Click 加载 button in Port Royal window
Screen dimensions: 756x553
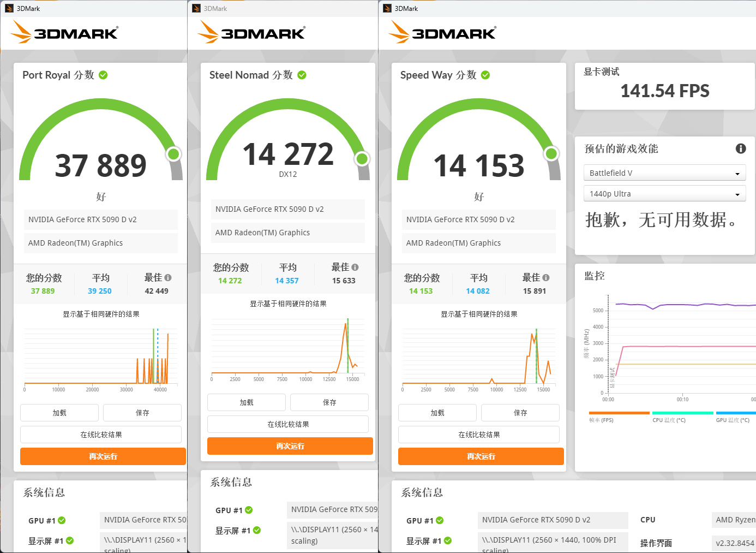[x=59, y=413]
